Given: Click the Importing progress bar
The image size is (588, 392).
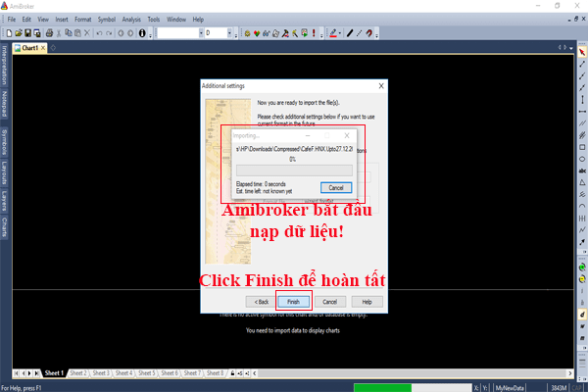Looking at the screenshot, I should (294, 171).
